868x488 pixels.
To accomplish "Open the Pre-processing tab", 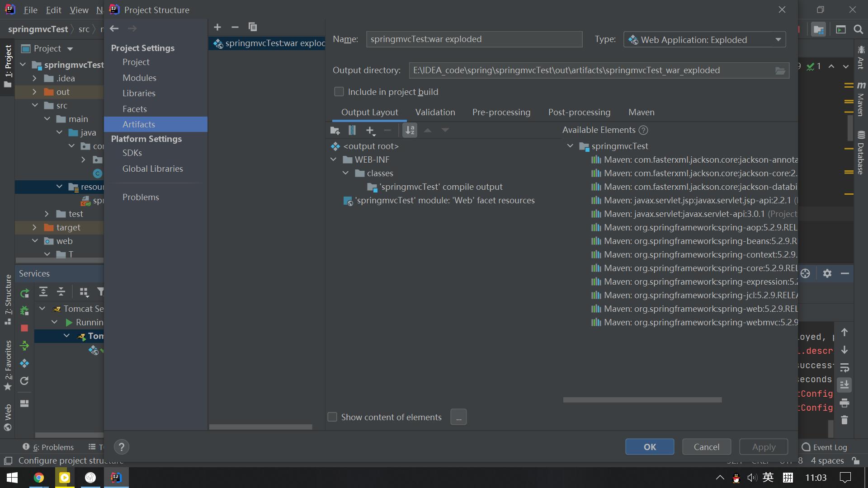I will point(501,112).
